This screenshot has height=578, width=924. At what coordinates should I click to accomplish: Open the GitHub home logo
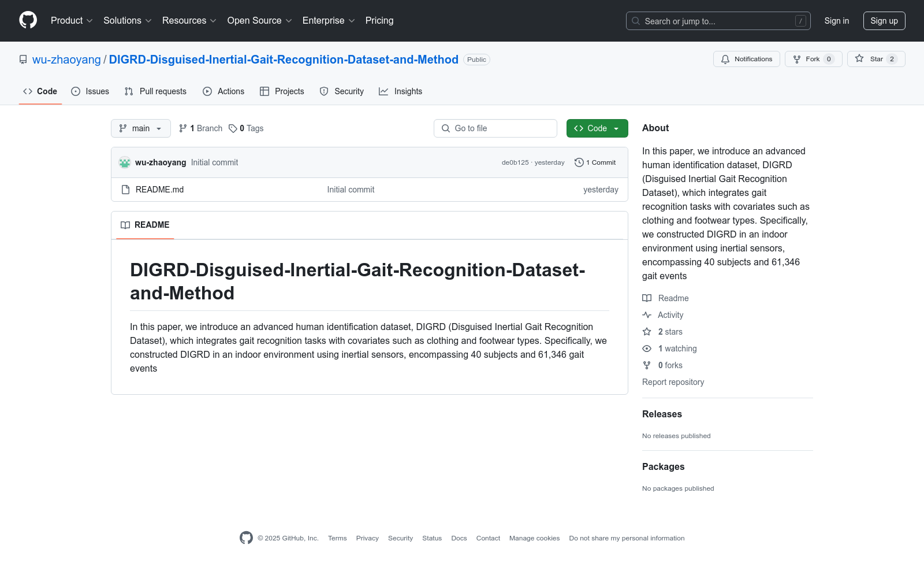(28, 20)
